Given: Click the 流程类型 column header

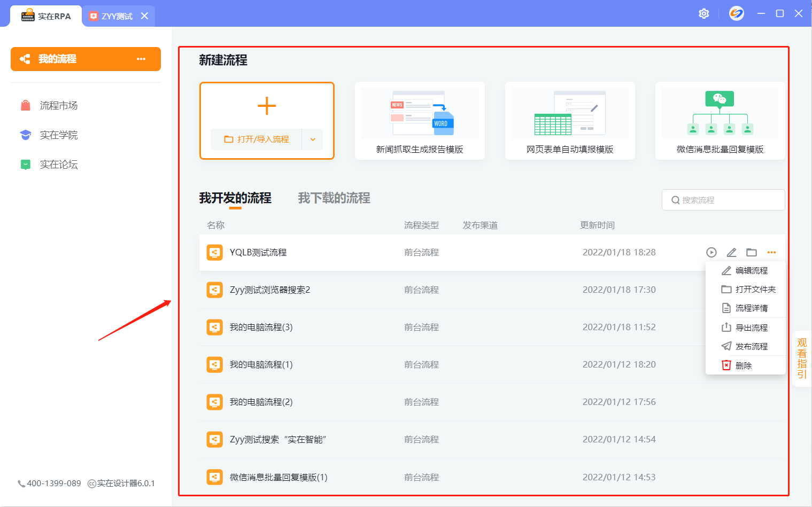Looking at the screenshot, I should (421, 225).
